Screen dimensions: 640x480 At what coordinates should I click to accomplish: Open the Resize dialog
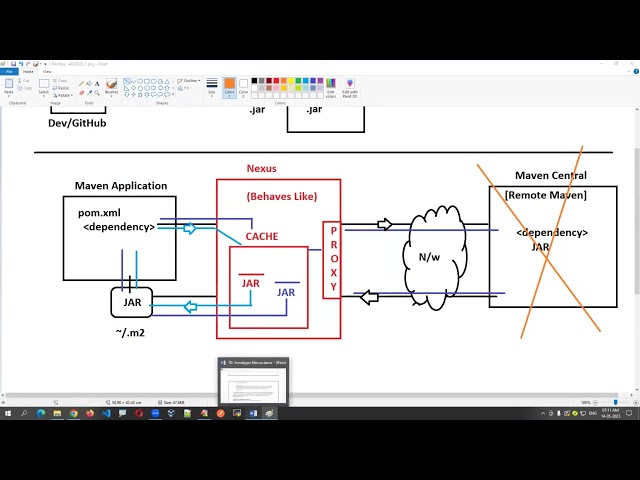click(x=61, y=88)
